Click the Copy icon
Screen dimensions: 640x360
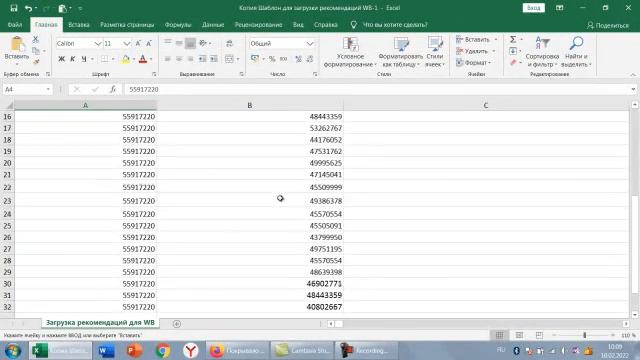pyautogui.click(x=36, y=51)
